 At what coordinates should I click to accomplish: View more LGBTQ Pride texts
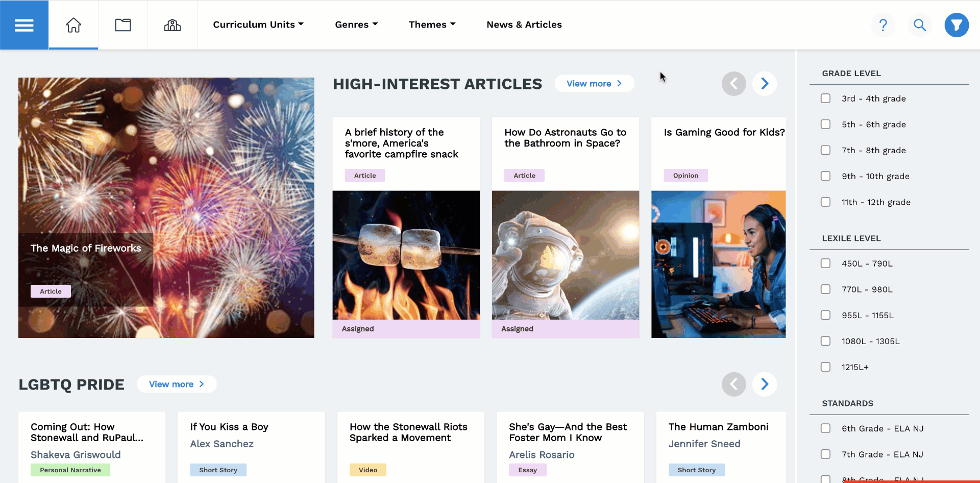tap(177, 384)
